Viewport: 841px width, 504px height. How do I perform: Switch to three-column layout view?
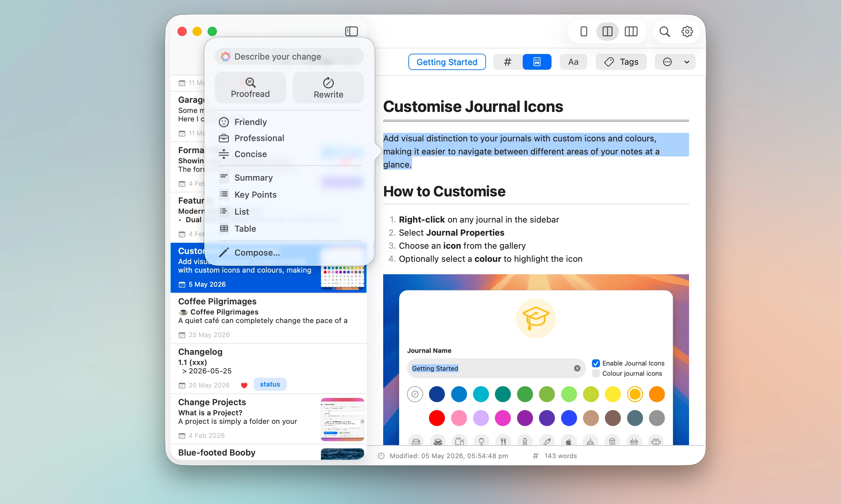click(x=631, y=32)
